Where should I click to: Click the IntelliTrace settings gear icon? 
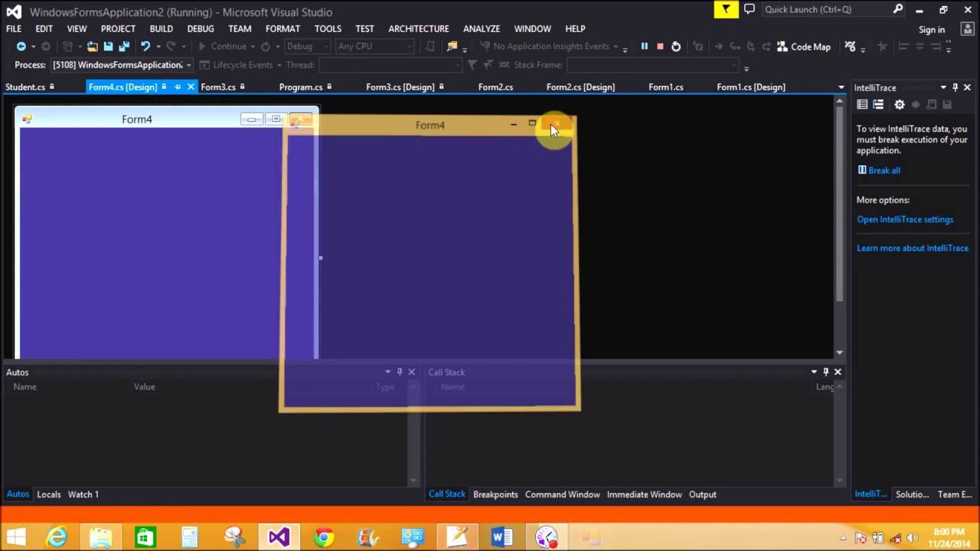pos(900,104)
